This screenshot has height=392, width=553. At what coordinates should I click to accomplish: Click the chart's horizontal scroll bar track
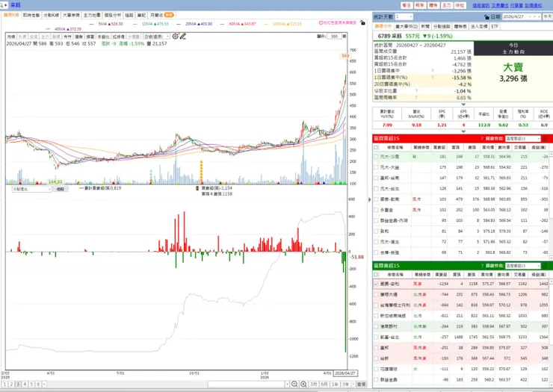tap(246, 384)
